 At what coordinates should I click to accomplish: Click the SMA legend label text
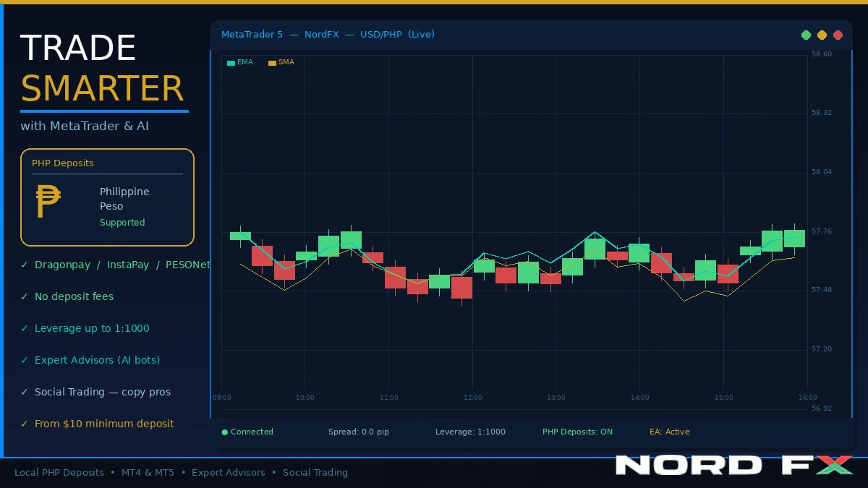point(286,62)
